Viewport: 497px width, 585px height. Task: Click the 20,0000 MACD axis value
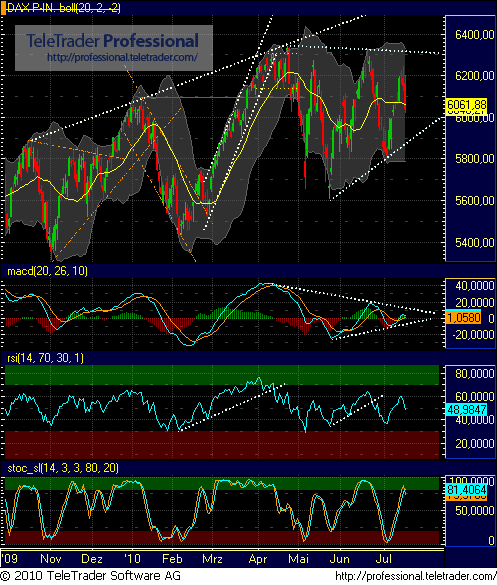point(475,302)
